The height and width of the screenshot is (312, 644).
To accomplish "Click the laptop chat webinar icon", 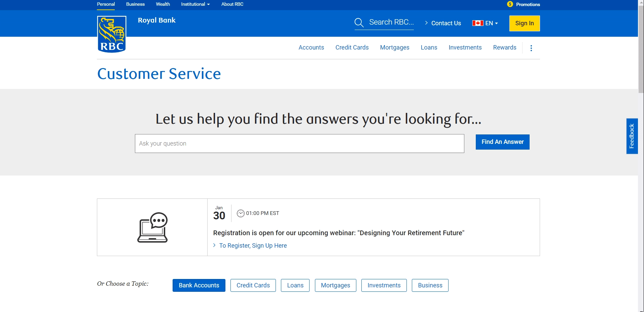I will (152, 227).
